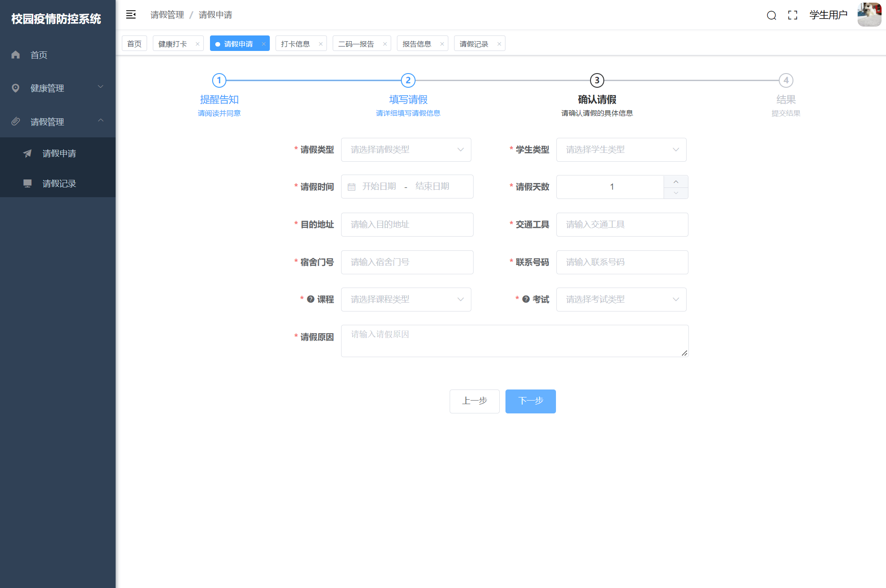The image size is (886, 588).
Task: Close the 二码一报告 tab
Action: click(x=385, y=44)
